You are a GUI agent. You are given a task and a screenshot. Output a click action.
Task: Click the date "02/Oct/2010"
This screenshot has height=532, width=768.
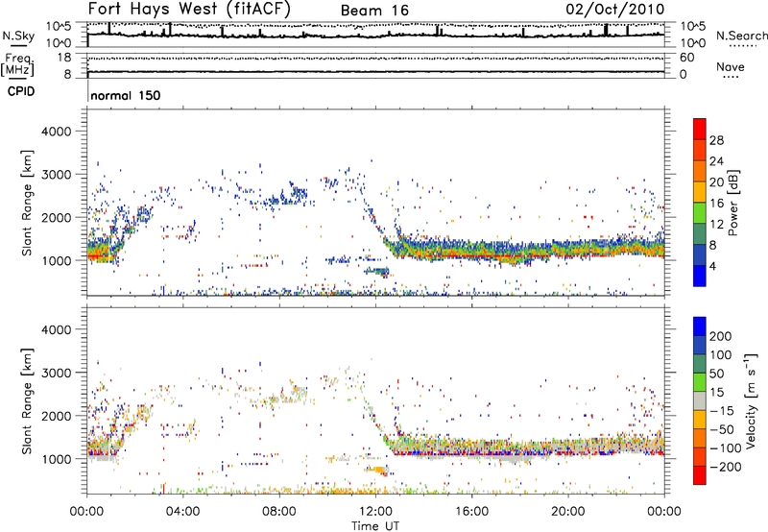click(615, 10)
